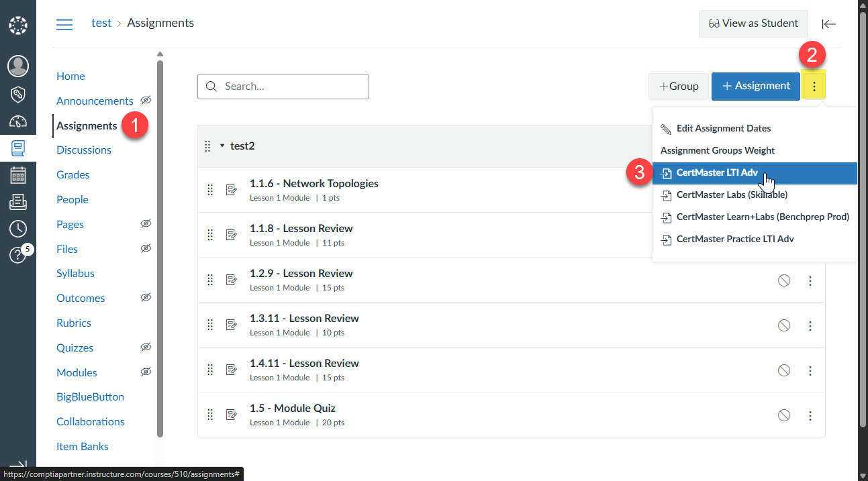Click the Account avatar icon
This screenshot has width=868, height=481.
point(18,66)
